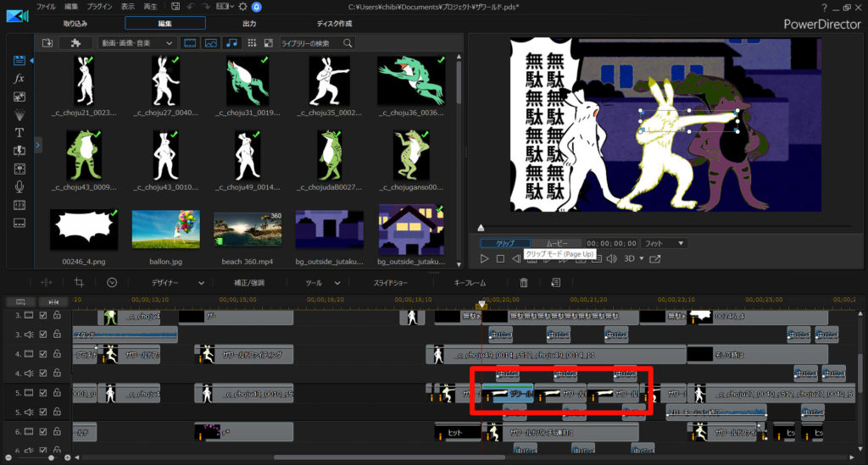This screenshot has height=465, width=868.
Task: Switch preview to ムービー mode
Action: [556, 243]
